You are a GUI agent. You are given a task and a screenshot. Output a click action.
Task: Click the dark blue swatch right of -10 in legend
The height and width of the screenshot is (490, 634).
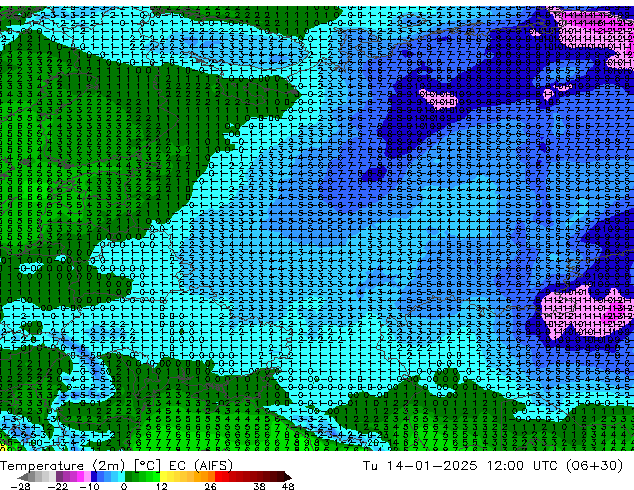coord(94,476)
